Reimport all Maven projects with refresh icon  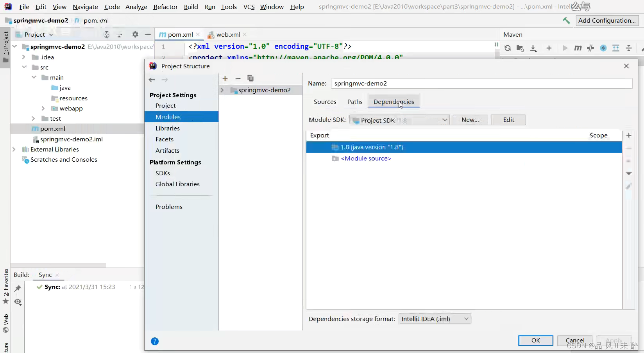click(x=508, y=48)
